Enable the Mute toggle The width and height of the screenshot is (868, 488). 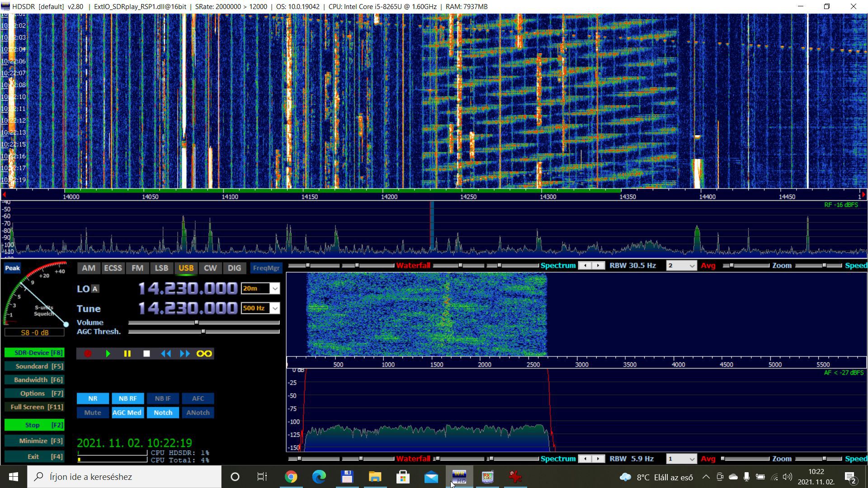coord(93,413)
